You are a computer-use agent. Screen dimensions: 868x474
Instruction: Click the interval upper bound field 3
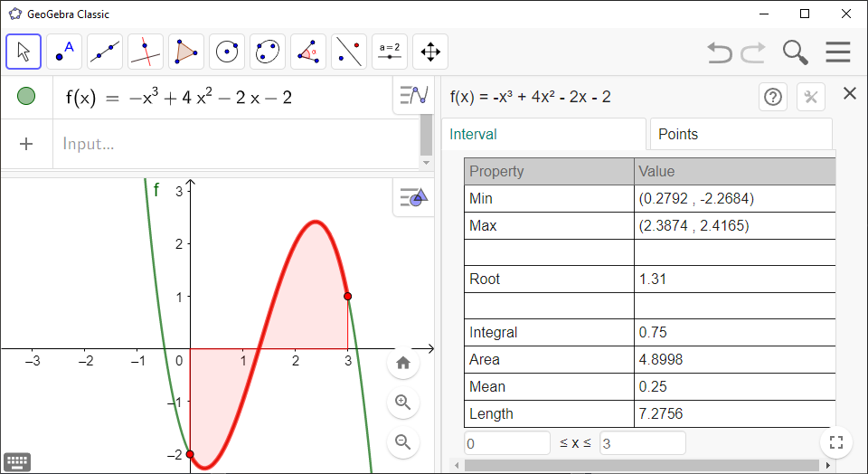point(643,443)
